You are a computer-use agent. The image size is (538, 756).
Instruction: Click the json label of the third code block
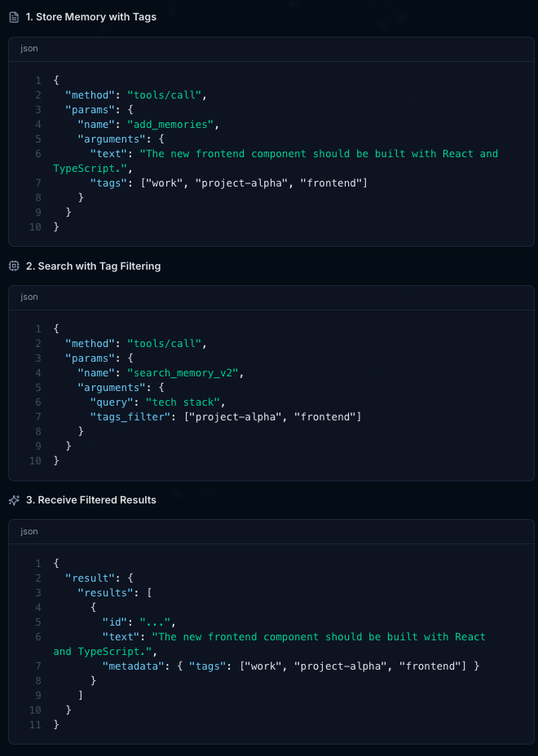click(29, 531)
